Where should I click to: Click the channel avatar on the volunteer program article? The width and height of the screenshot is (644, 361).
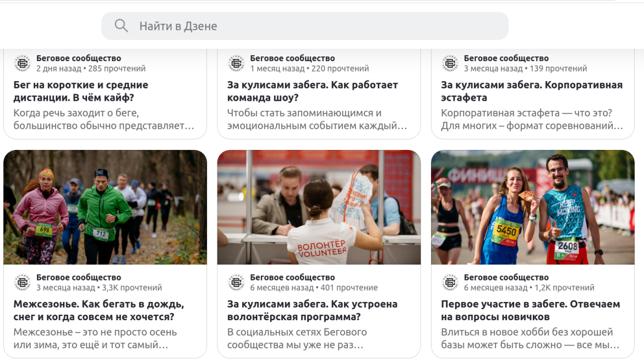tap(236, 283)
